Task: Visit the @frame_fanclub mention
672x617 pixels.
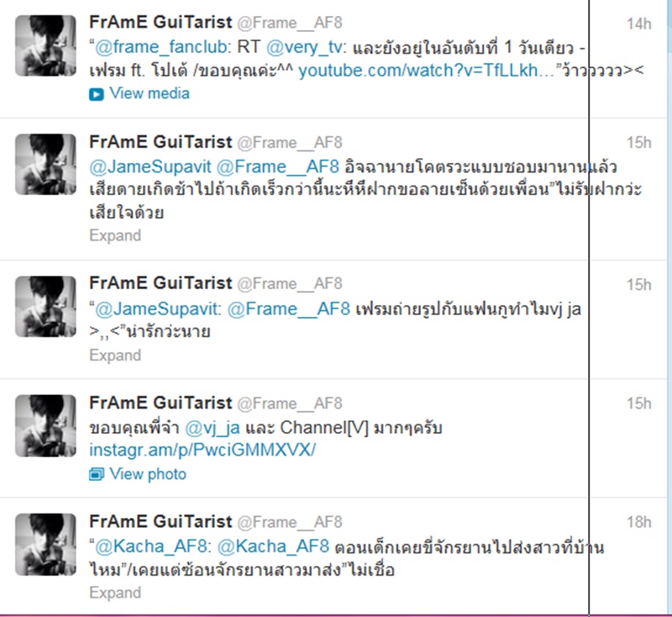Action: [160, 47]
